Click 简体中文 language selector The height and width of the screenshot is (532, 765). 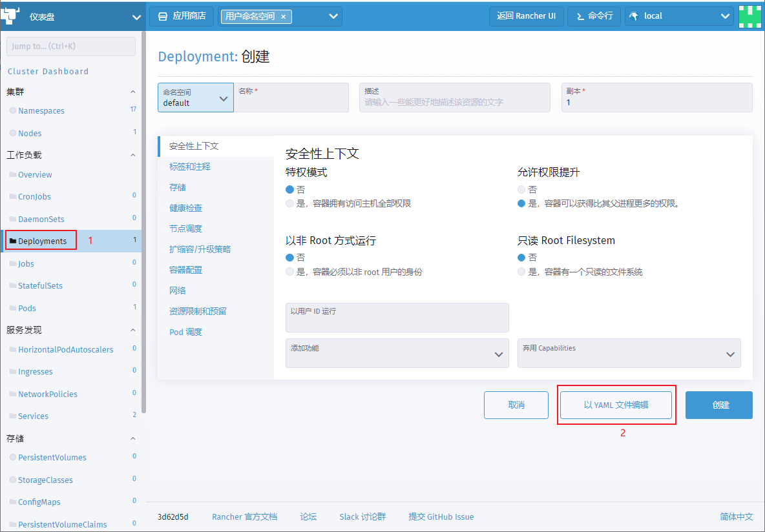[x=737, y=517]
